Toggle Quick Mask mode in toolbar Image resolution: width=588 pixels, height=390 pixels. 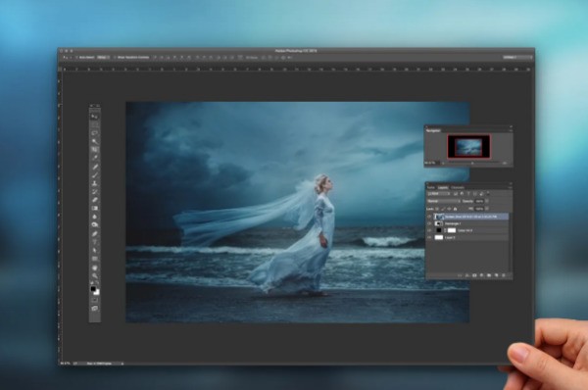[95, 300]
